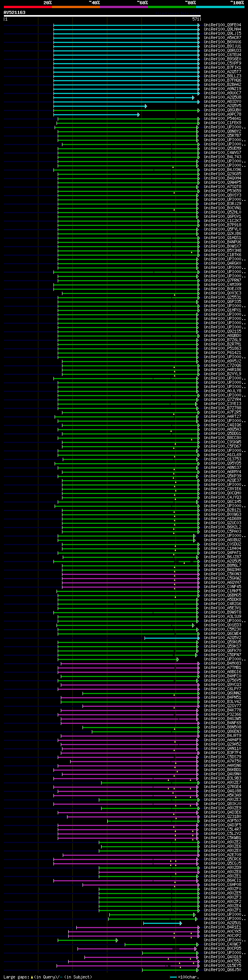This screenshot has height=980, width=248.
Task: Select hit label UniRef100_C5XPF9
Action: click(x=222, y=63)
